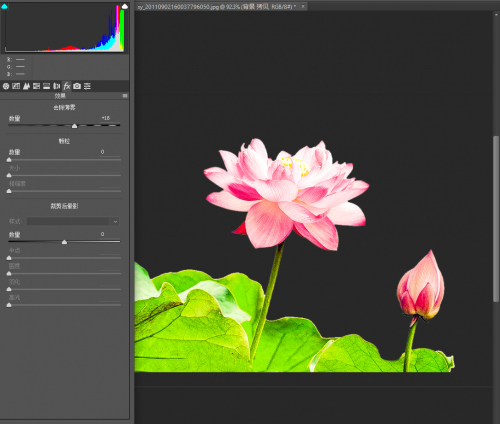The image size is (500, 424).
Task: Select the fx Effects panel icon
Action: (x=67, y=86)
